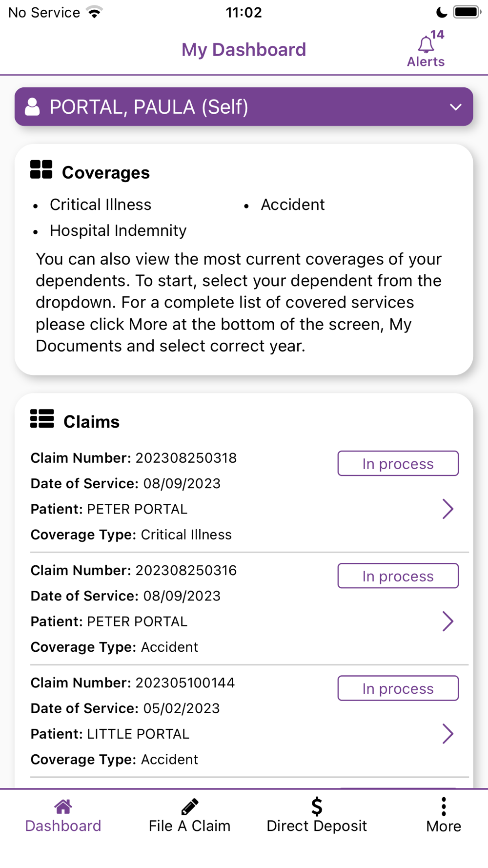488x868 pixels.
Task: Open claim 202308250316 details chevron
Action: (447, 621)
